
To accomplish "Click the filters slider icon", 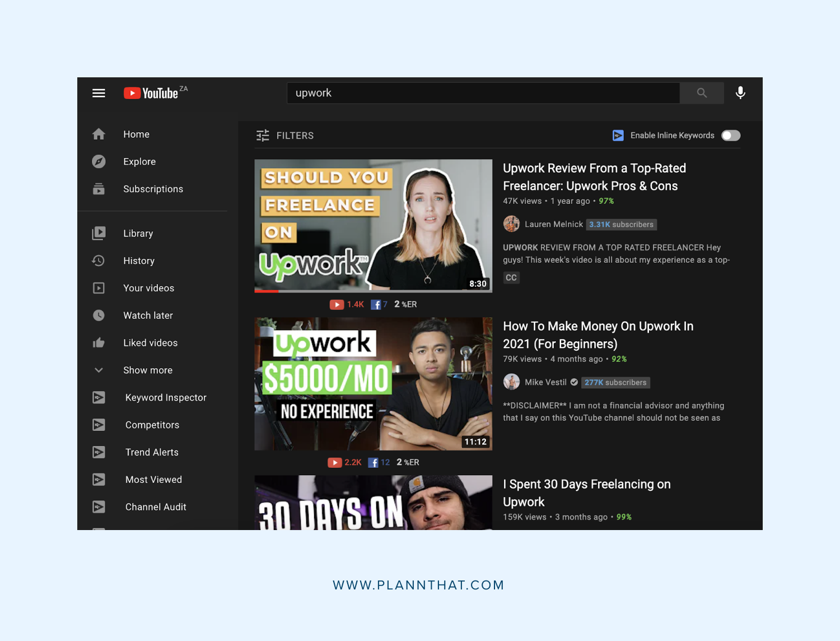I will coord(263,136).
